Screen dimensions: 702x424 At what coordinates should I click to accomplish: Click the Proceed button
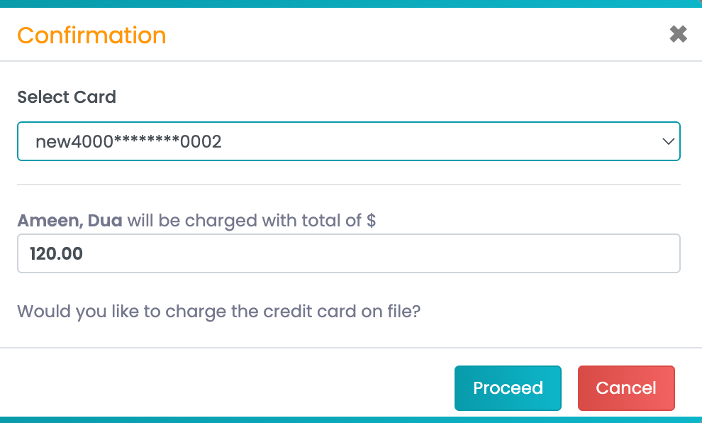(x=508, y=388)
